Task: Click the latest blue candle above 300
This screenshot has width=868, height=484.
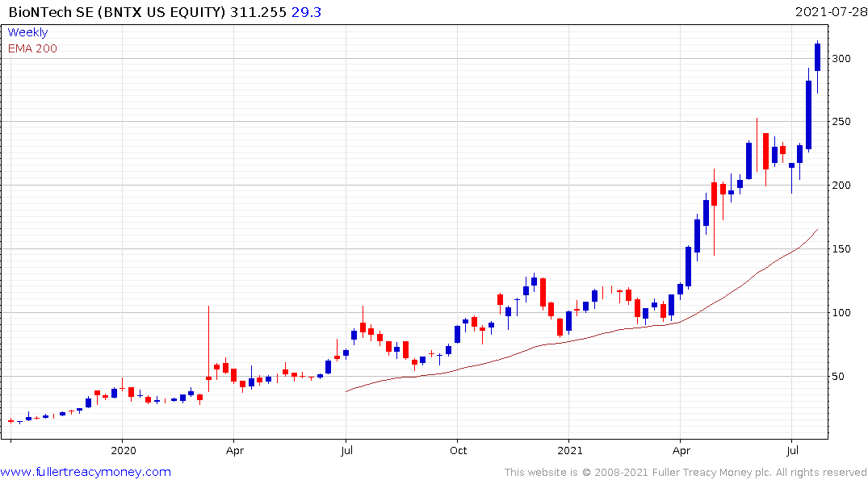Action: tap(818, 57)
